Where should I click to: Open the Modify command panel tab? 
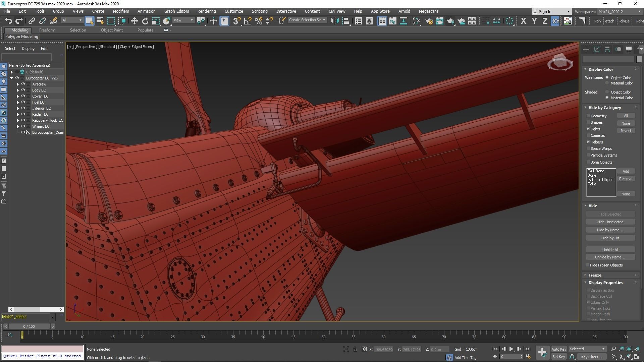[596, 49]
